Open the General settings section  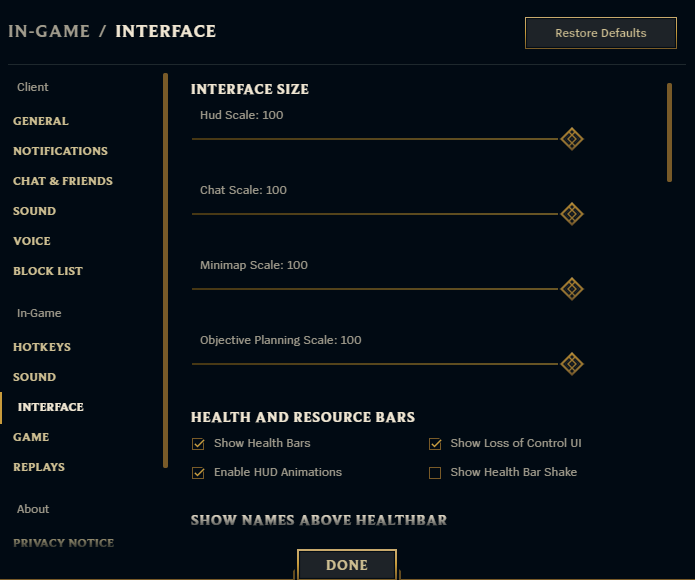pos(41,121)
